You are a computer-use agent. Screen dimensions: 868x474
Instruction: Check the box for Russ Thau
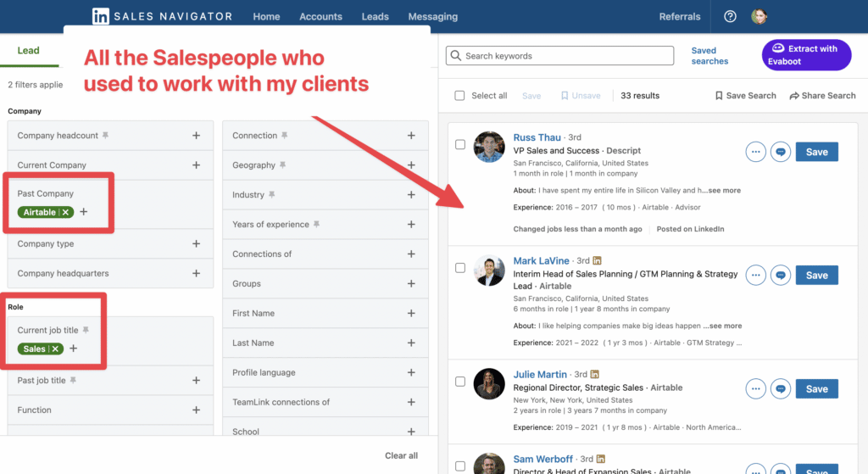460,144
